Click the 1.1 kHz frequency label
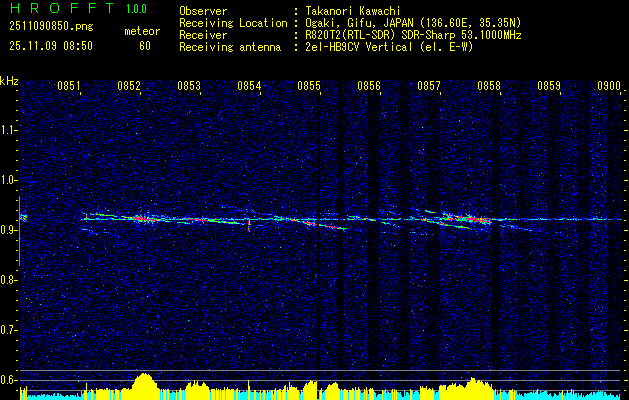Image resolution: width=629 pixels, height=400 pixels. [x=9, y=130]
